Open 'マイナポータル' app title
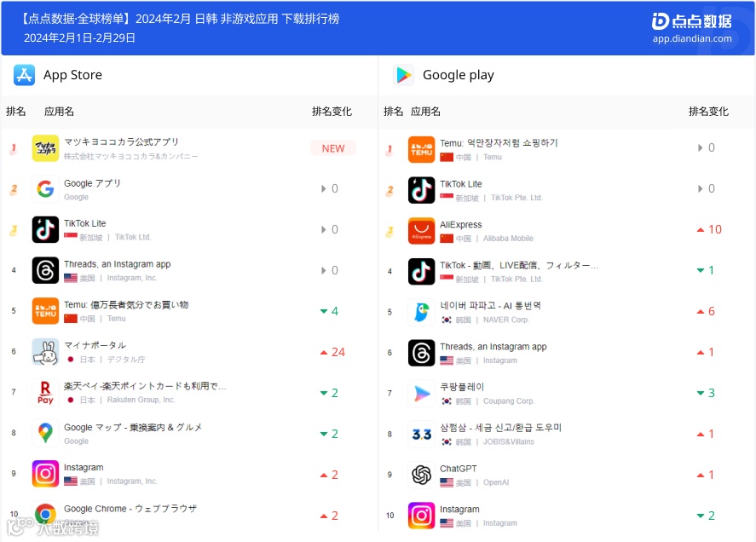This screenshot has height=542, width=756. click(x=95, y=345)
